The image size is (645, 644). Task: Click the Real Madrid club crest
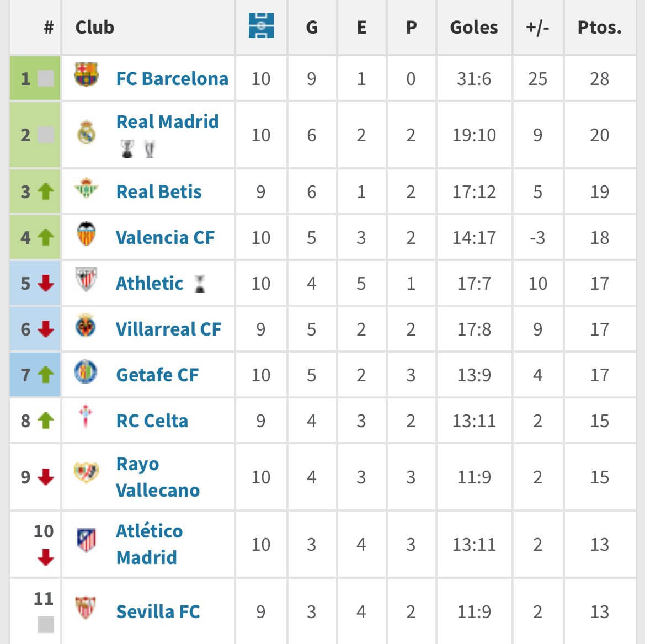86,132
